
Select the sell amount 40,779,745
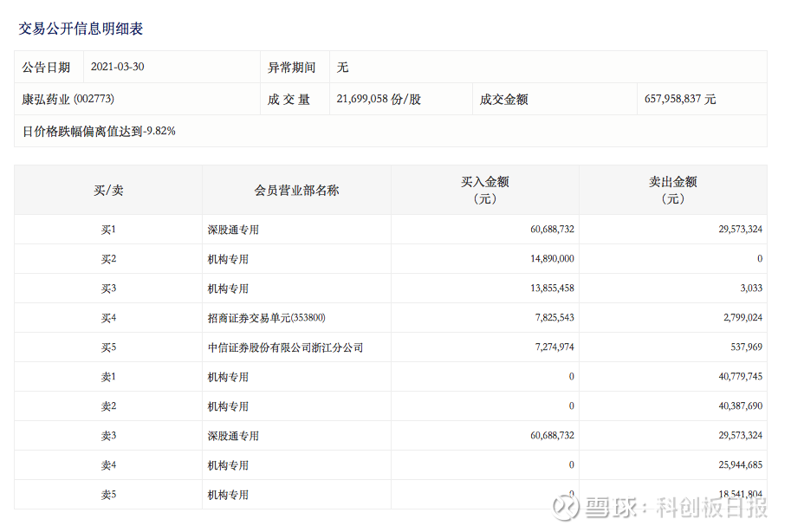tap(733, 377)
